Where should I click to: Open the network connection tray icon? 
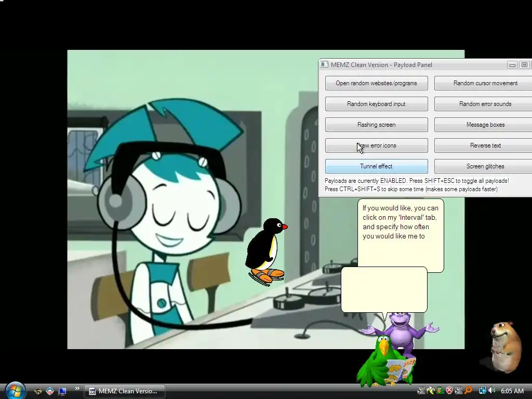[482, 391]
